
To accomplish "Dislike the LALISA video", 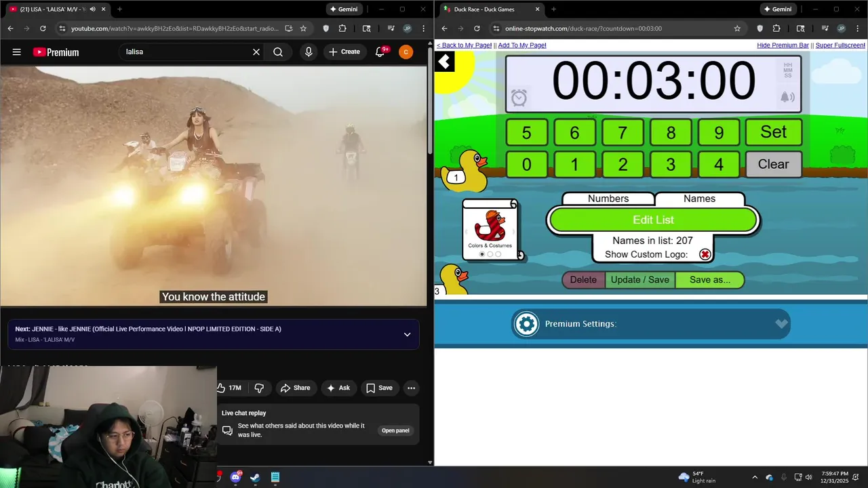I will pyautogui.click(x=259, y=388).
